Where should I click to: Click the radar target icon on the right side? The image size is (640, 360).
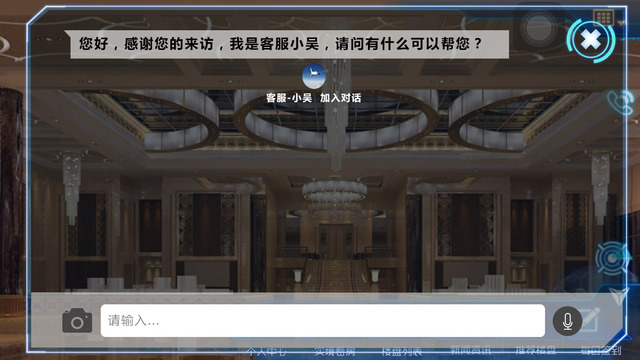[x=611, y=258]
